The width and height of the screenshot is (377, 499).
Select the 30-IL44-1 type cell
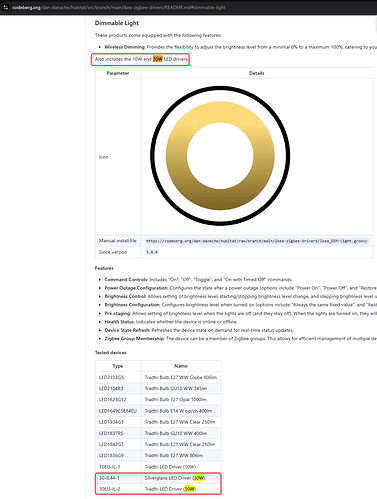[118, 478]
